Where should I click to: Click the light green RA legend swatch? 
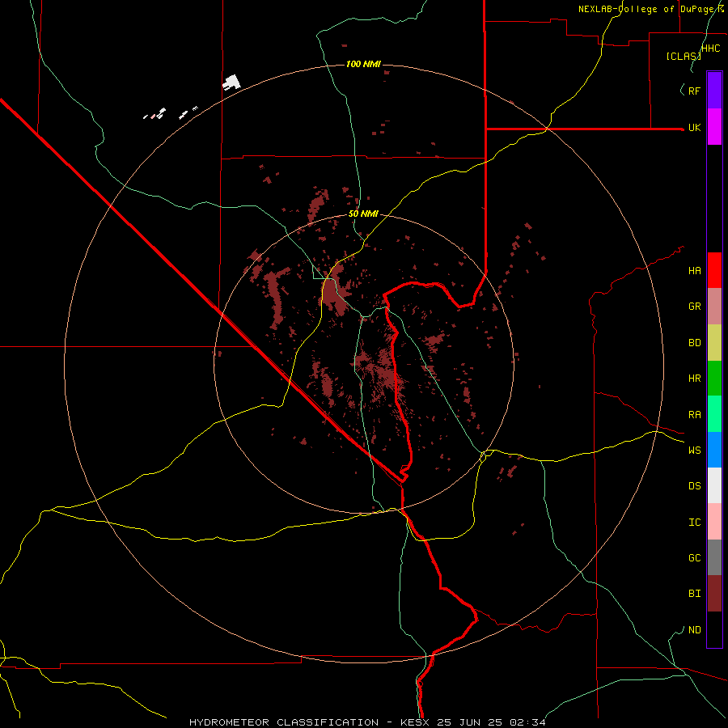714,414
